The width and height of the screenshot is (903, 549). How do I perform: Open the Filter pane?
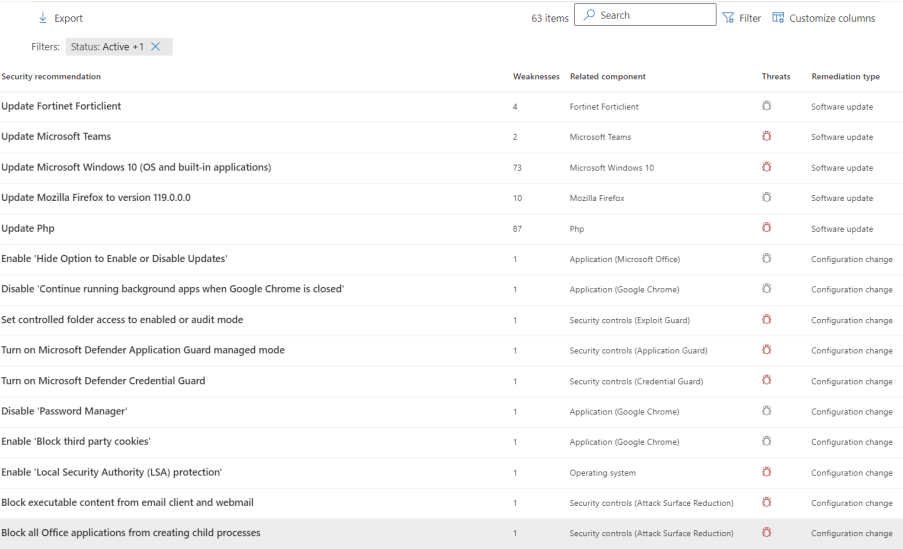tap(742, 18)
